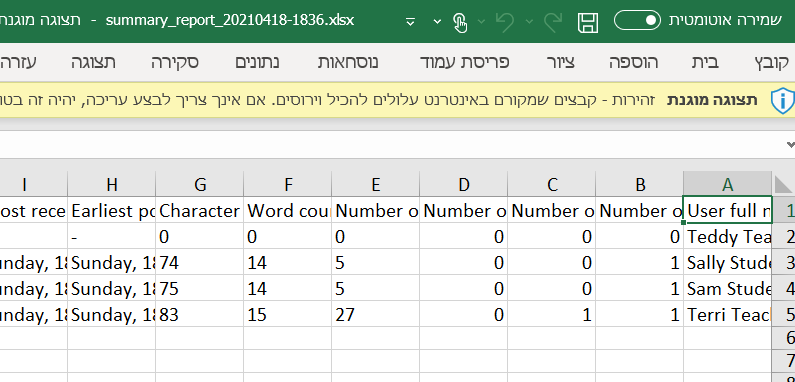Click the Save floppy disk icon

click(x=588, y=22)
